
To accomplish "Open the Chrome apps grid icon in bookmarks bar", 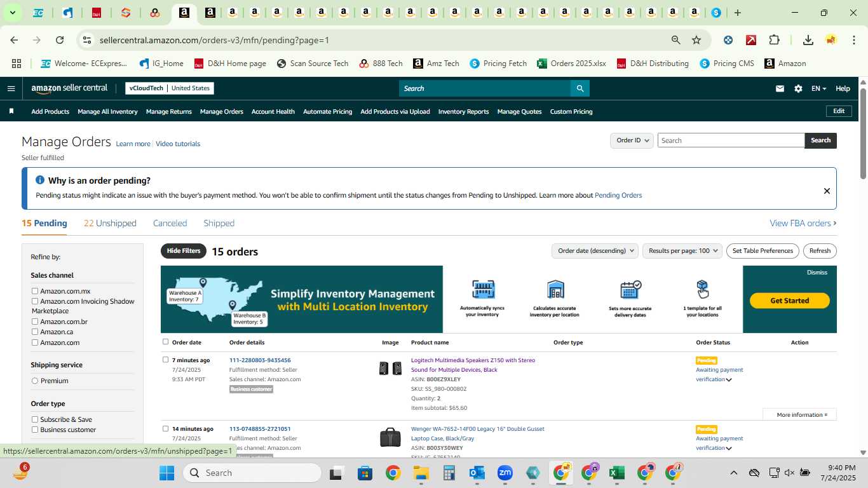I will (17, 64).
